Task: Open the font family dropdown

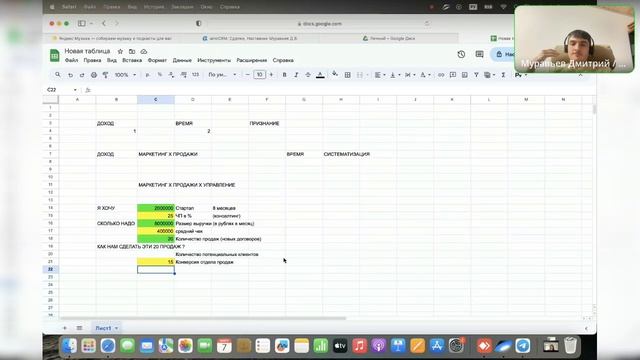Action: [x=222, y=75]
